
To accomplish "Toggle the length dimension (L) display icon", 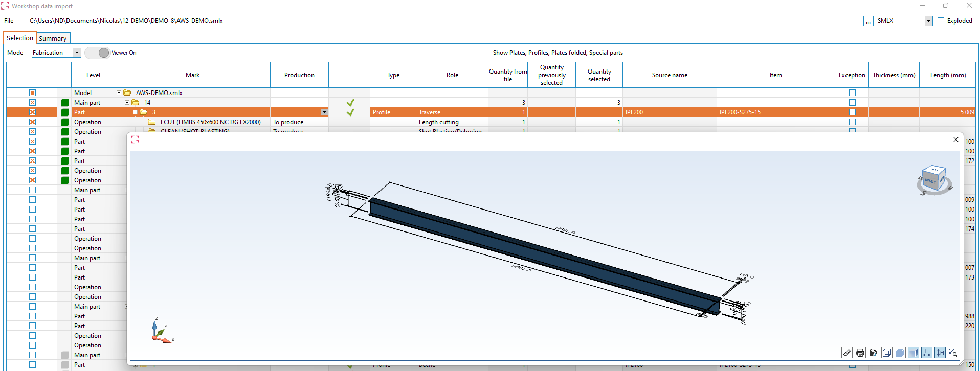I will [927, 353].
